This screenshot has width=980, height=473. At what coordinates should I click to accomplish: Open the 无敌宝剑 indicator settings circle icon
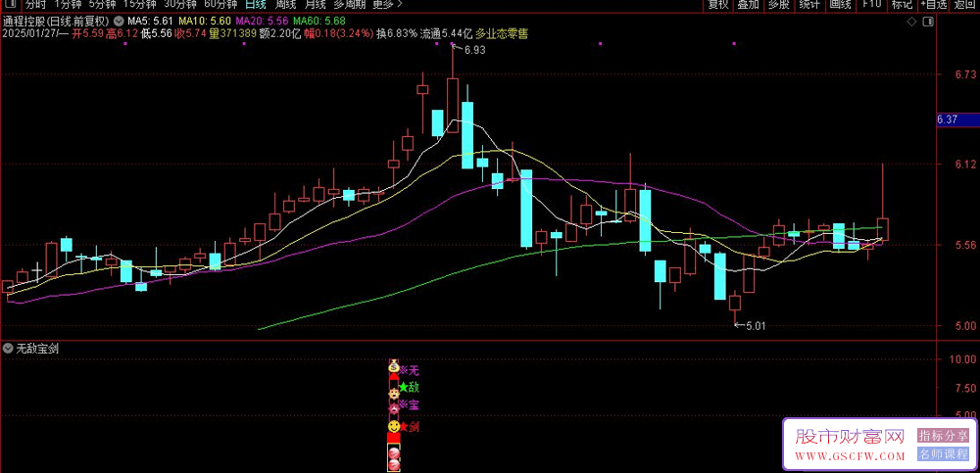pyautogui.click(x=8, y=350)
